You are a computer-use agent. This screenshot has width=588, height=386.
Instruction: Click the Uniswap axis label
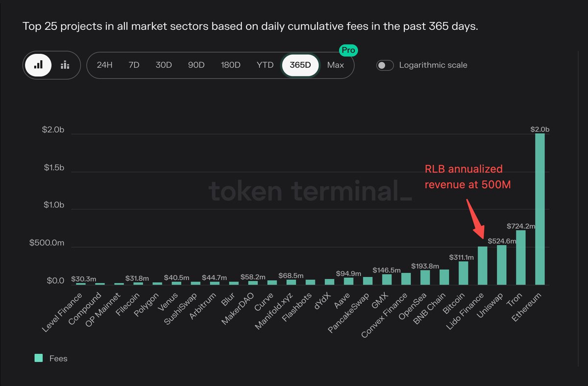point(490,305)
